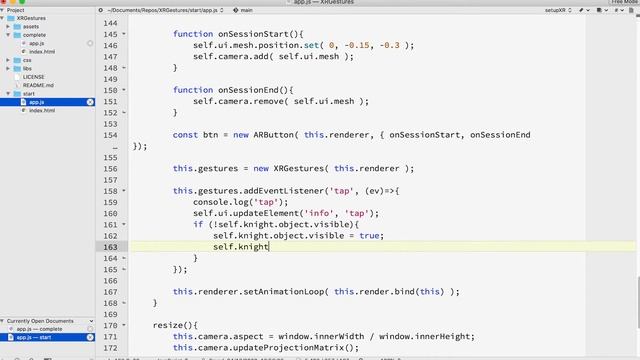This screenshot has height=360, width=640.
Task: Click the word XRGestures on line 156
Action: click(x=299, y=169)
